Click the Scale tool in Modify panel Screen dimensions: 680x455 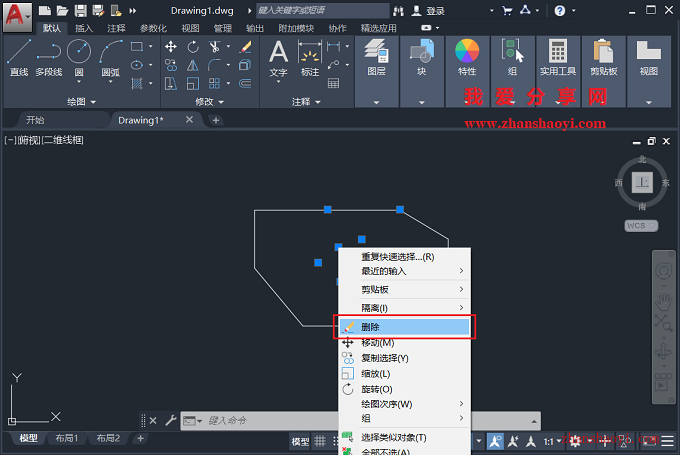point(193,83)
